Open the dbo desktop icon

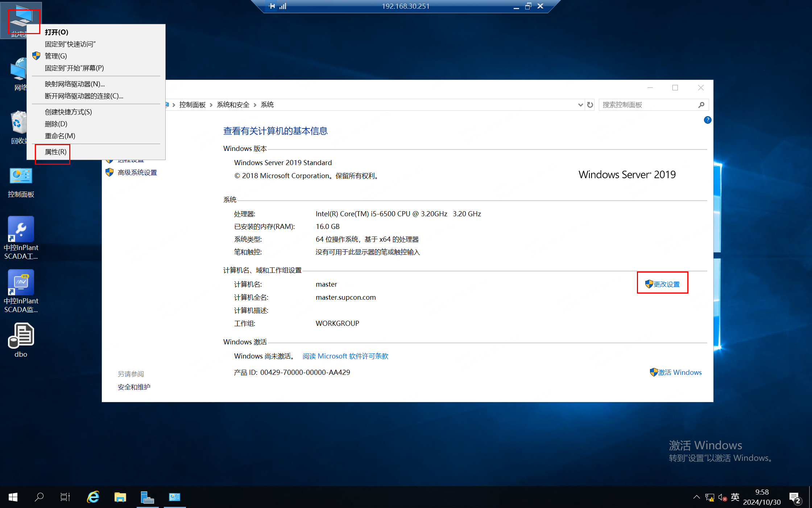(21, 336)
